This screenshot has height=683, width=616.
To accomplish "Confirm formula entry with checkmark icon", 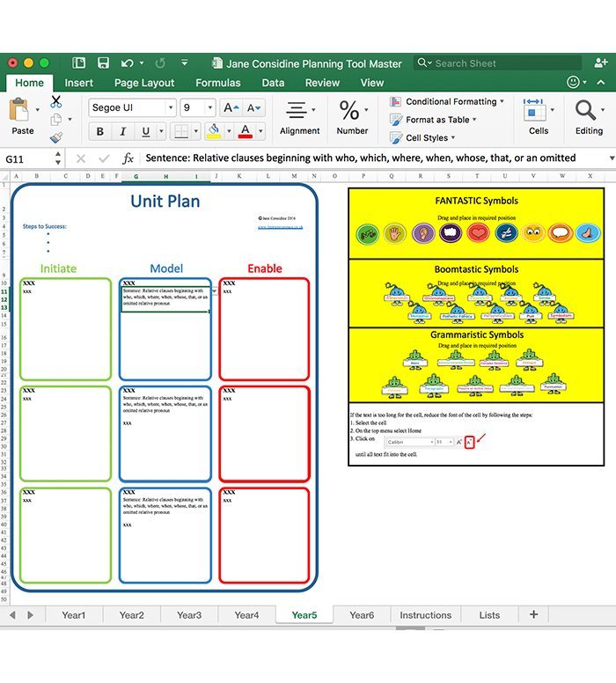I will 104,158.
